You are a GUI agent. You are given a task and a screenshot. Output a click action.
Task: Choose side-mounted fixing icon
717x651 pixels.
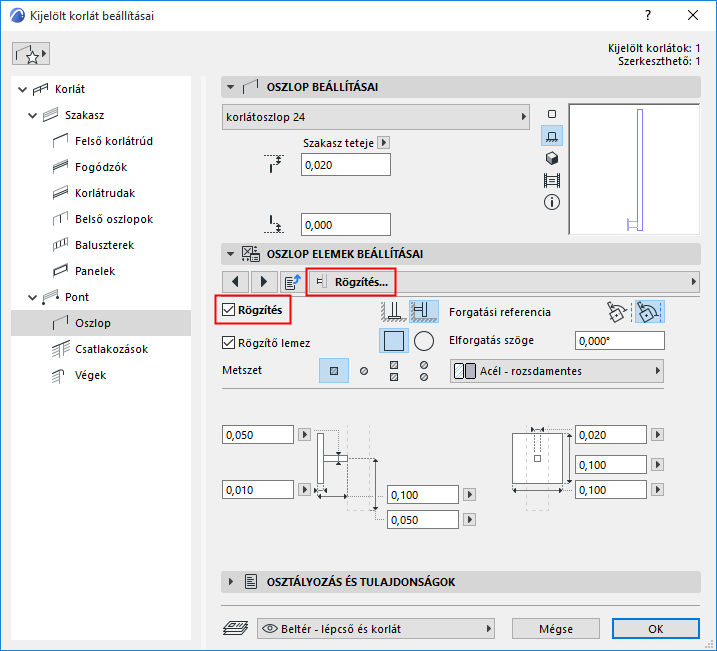point(423,312)
